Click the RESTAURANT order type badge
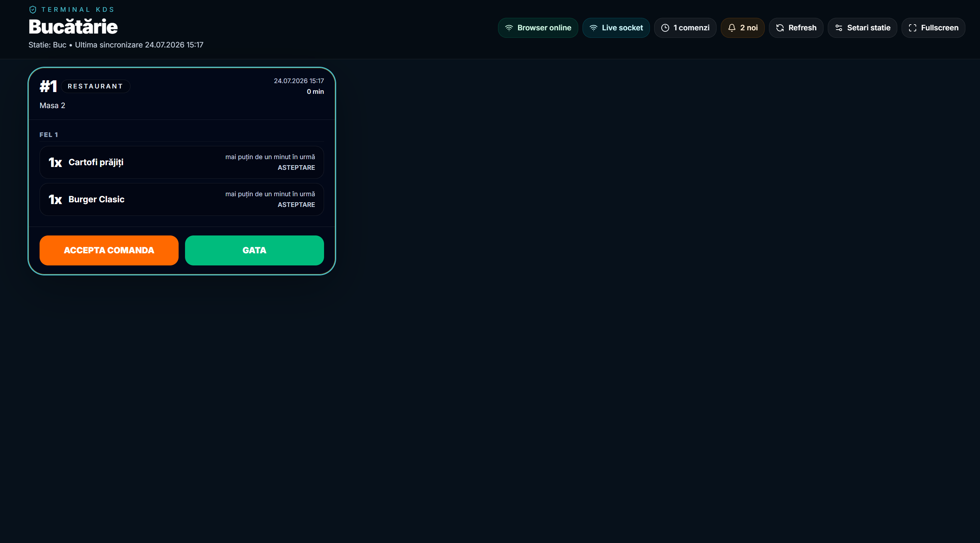Viewport: 980px width, 543px height. pyautogui.click(x=96, y=86)
